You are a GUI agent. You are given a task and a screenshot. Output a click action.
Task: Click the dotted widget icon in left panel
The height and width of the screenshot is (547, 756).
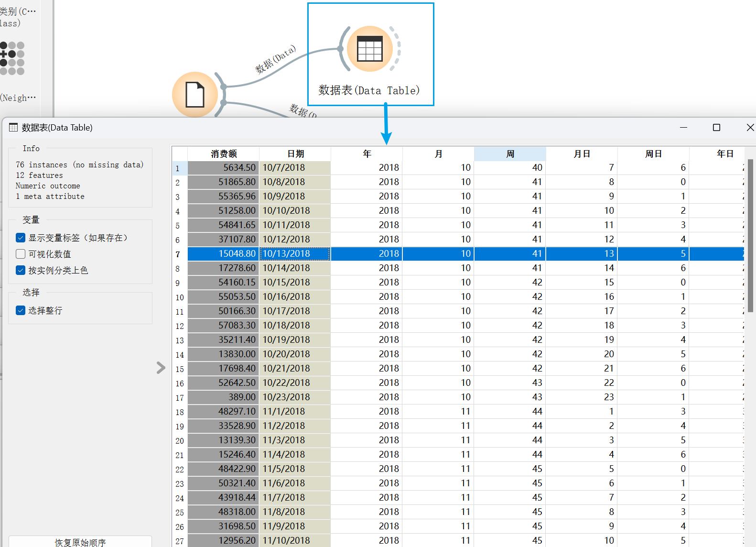(12, 58)
